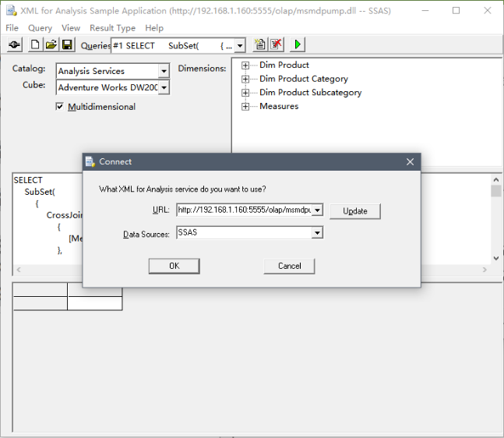
Task: Open the Result Type menu
Action: [113, 28]
